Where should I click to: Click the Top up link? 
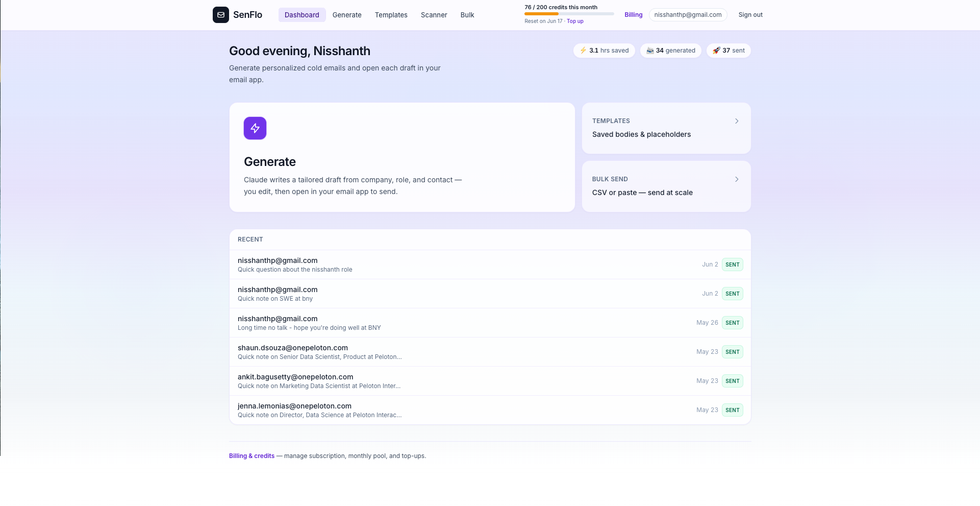pos(575,21)
